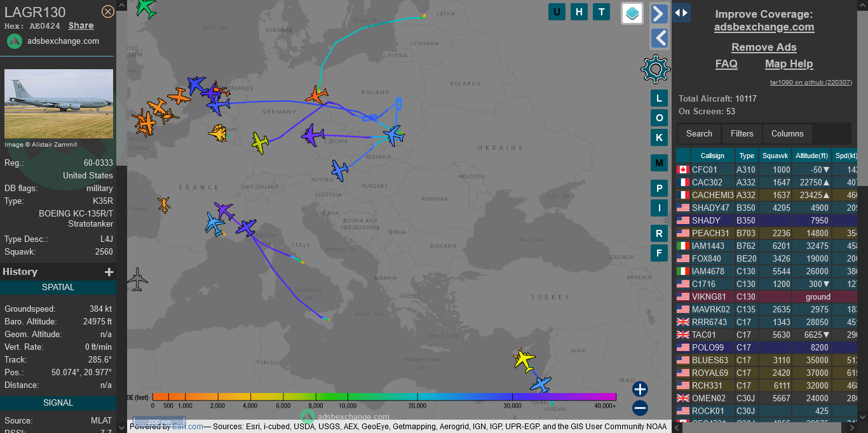Click the Remove Ads link

[764, 47]
